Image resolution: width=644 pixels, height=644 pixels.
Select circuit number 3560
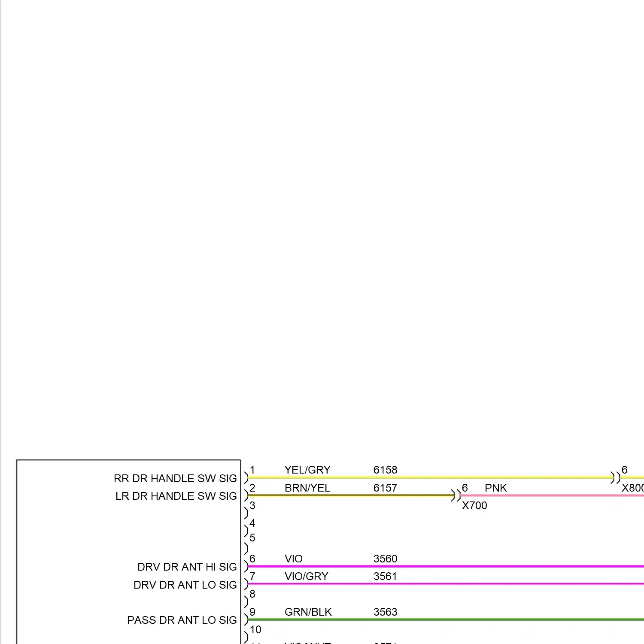385,559
